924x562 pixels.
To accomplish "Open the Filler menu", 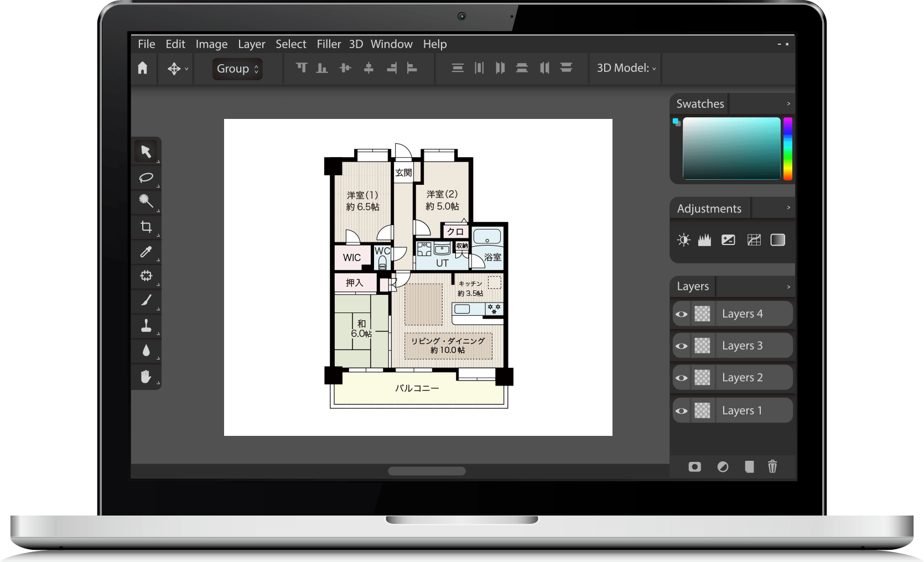I will [x=329, y=44].
